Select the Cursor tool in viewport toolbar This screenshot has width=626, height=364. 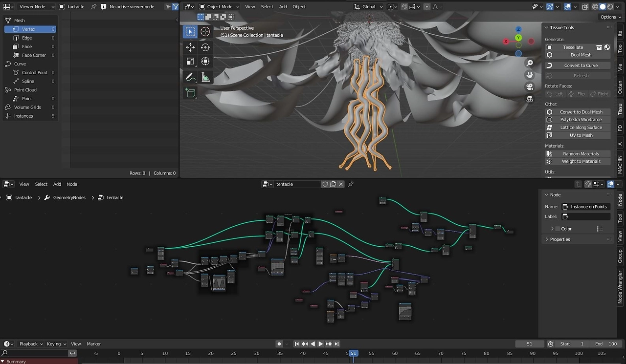pos(205,32)
